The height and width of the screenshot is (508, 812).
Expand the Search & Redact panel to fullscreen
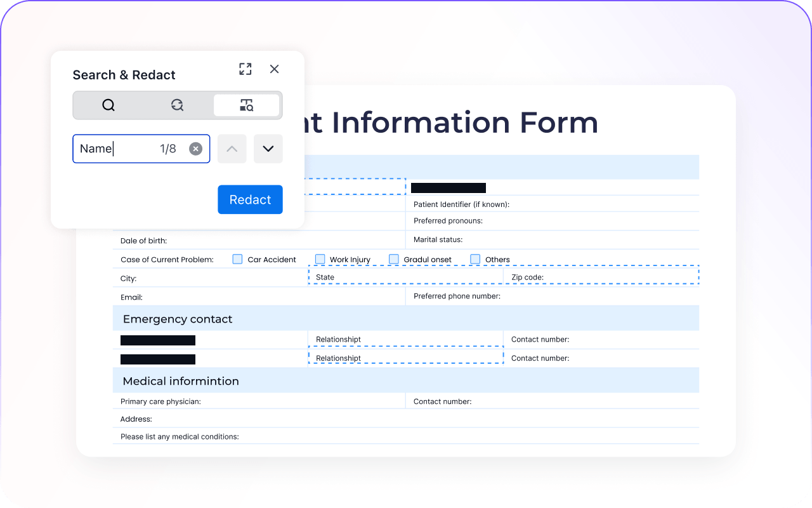246,69
